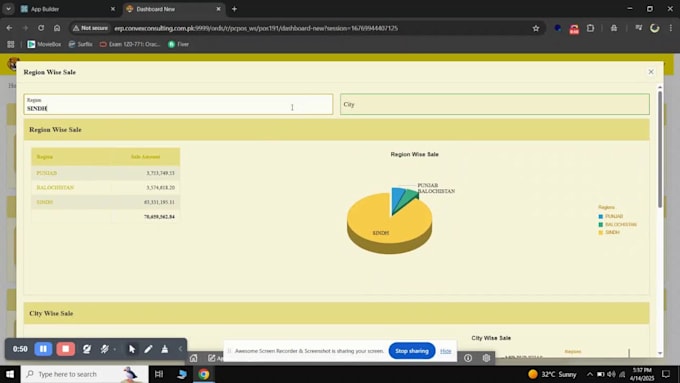Open microphone options arrow in recorder toolbar
Image resolution: width=680 pixels, height=383 pixels.
point(114,349)
